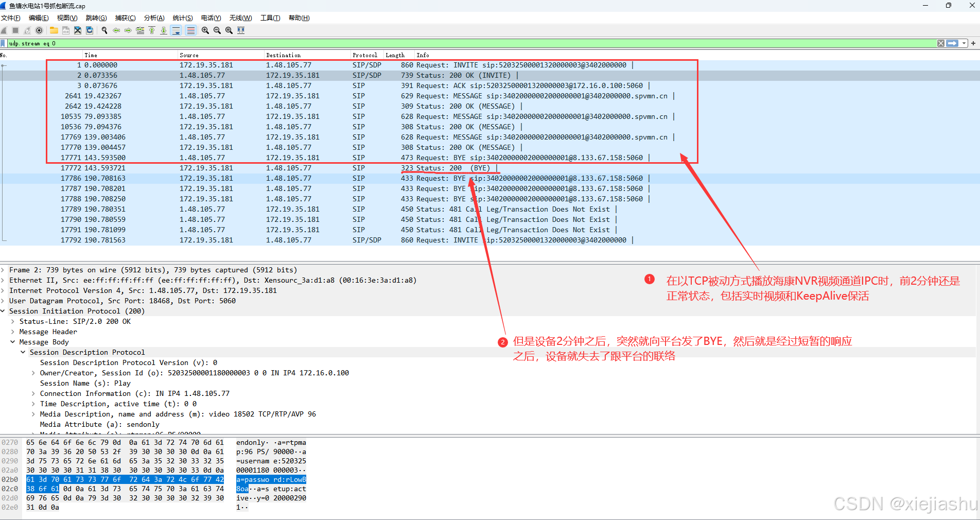Select packet 17792 INVITE request row

[x=489, y=240]
